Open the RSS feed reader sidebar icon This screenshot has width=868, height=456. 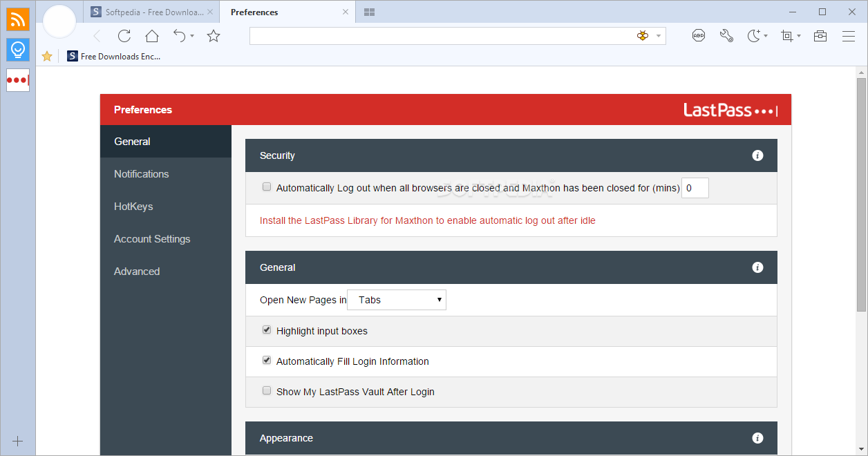pos(18,19)
